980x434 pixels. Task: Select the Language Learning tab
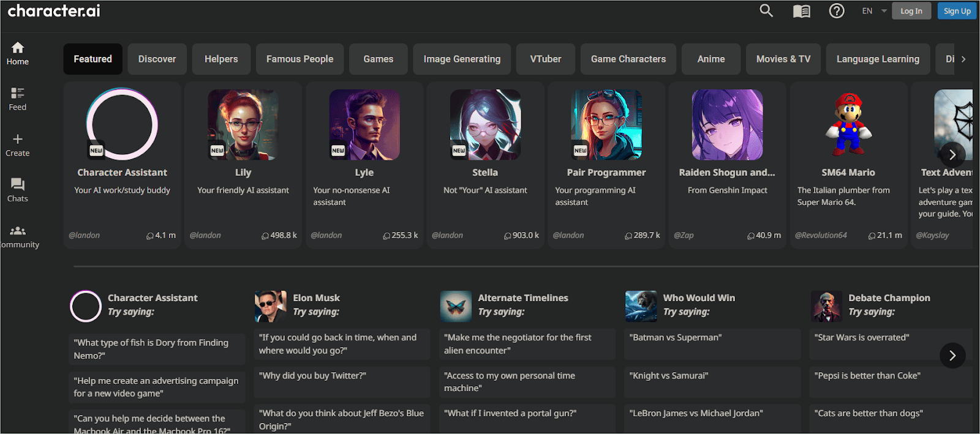[877, 59]
